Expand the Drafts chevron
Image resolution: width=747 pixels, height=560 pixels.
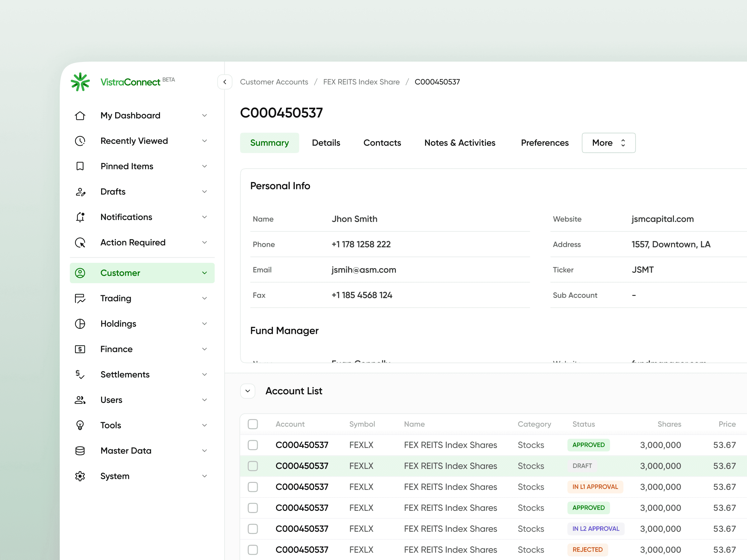coord(205,192)
